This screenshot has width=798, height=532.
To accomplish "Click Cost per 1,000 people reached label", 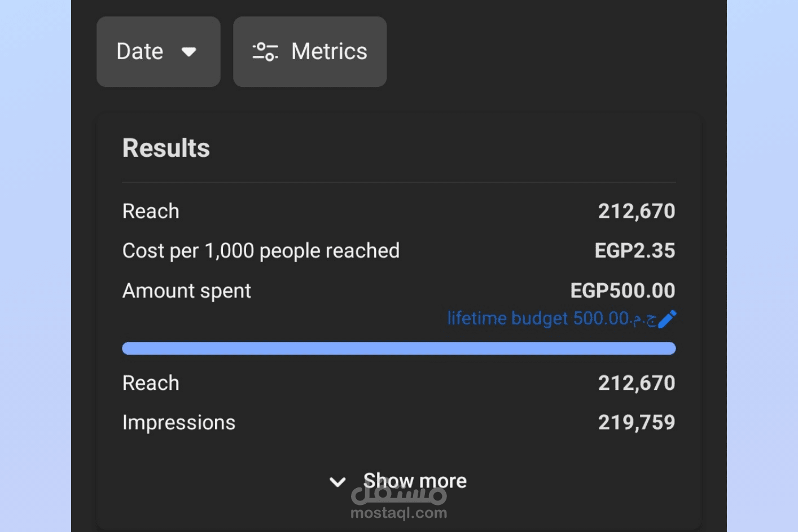I will coord(261,251).
